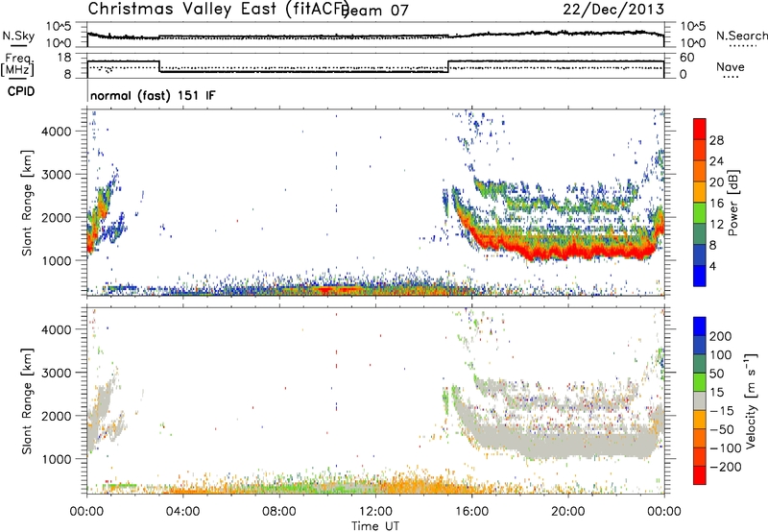Click the gray segment of Velocity color bar
The height and width of the screenshot is (532, 768).
700,400
